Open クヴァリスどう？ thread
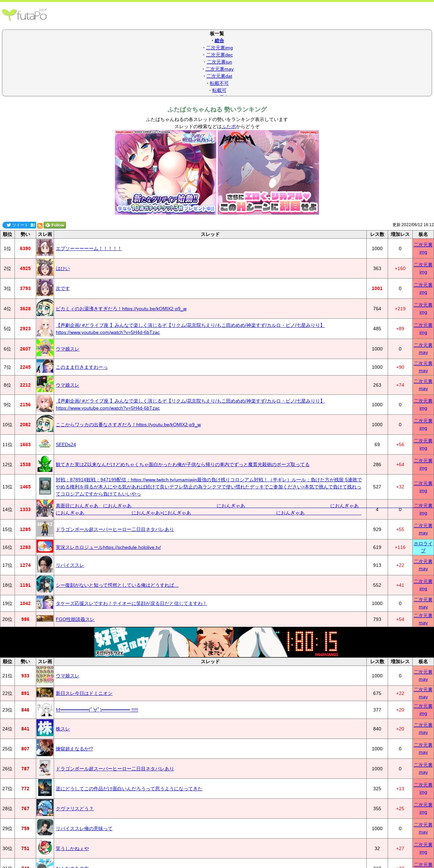 pos(74,809)
